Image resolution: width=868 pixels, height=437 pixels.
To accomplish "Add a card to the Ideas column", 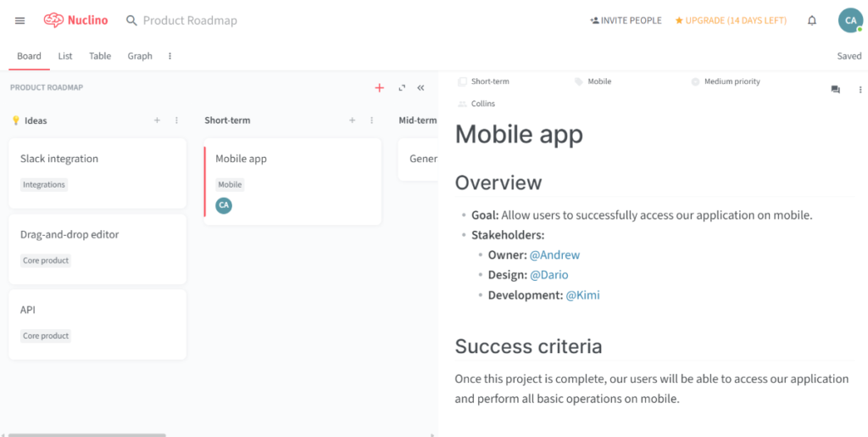I will click(x=157, y=120).
